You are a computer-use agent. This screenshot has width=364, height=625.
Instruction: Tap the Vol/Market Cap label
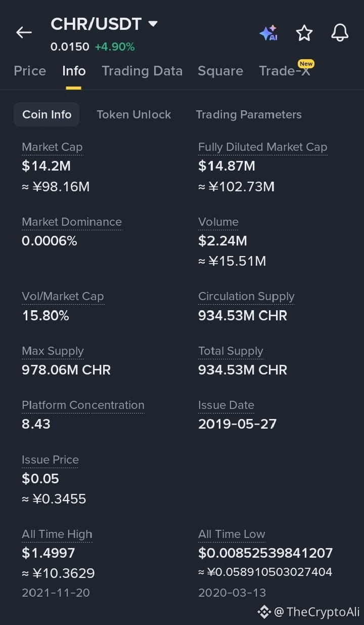coord(63,296)
